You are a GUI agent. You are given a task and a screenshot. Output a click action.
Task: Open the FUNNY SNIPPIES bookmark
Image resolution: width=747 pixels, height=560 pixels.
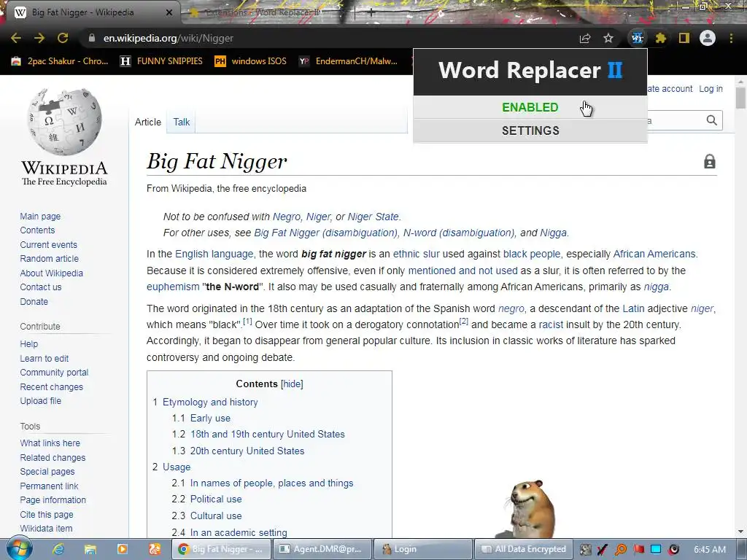(x=161, y=61)
